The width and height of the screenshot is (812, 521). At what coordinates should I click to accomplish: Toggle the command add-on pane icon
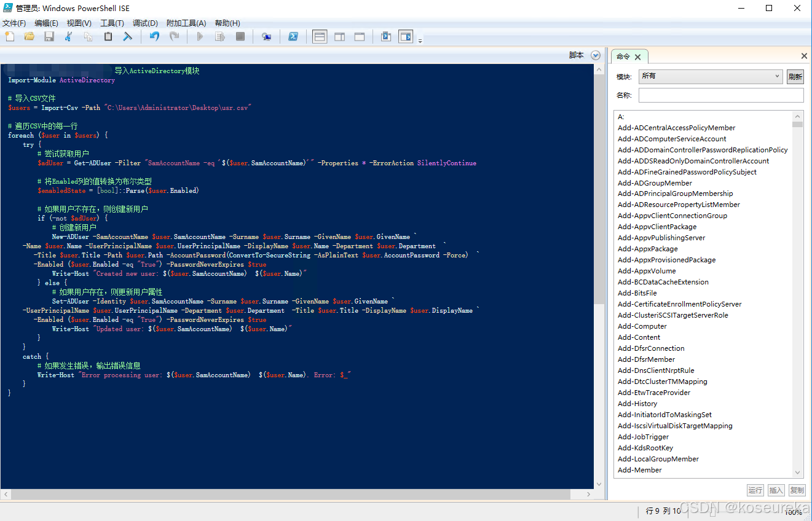pyautogui.click(x=406, y=37)
